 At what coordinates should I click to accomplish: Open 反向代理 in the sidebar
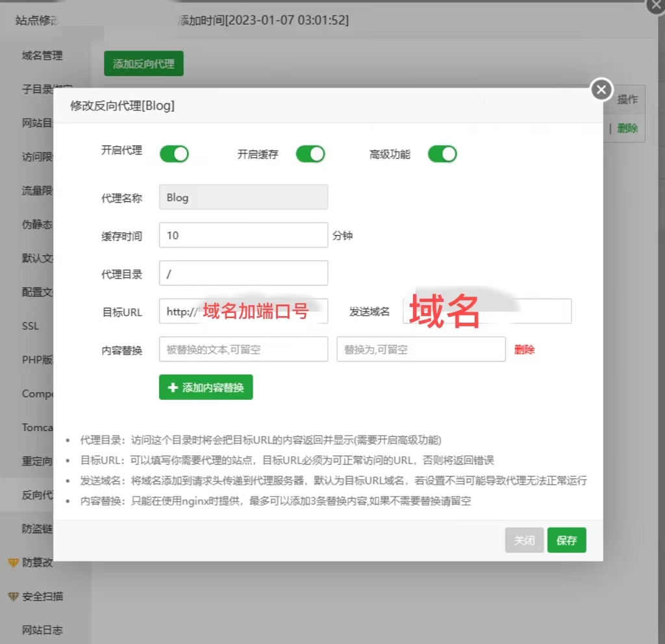[x=36, y=495]
